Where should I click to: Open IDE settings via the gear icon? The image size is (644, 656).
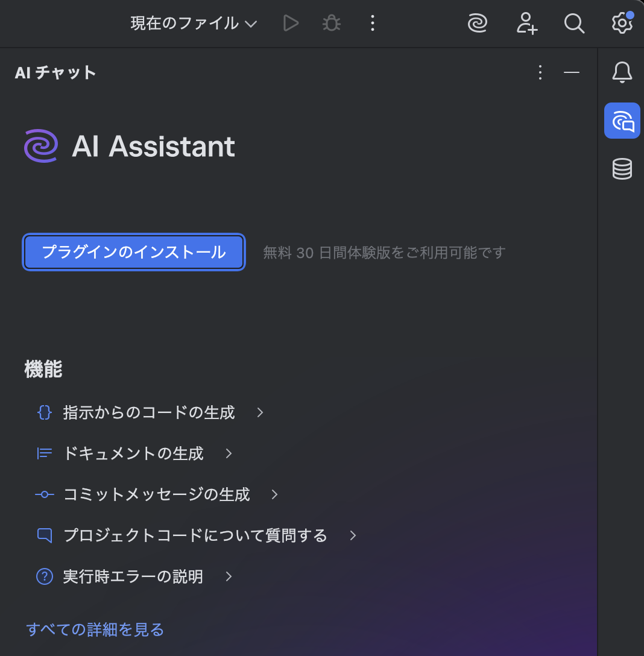click(622, 23)
